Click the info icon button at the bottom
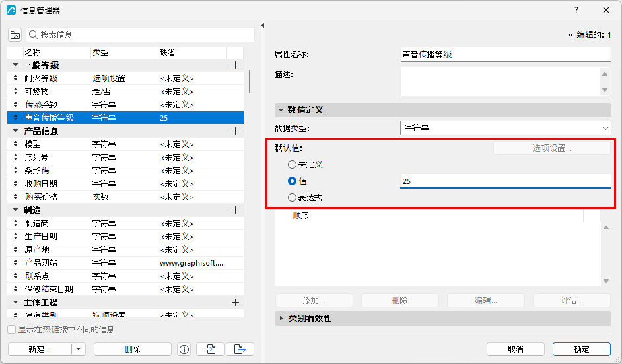Image resolution: width=622 pixels, height=364 pixels. pos(184,349)
